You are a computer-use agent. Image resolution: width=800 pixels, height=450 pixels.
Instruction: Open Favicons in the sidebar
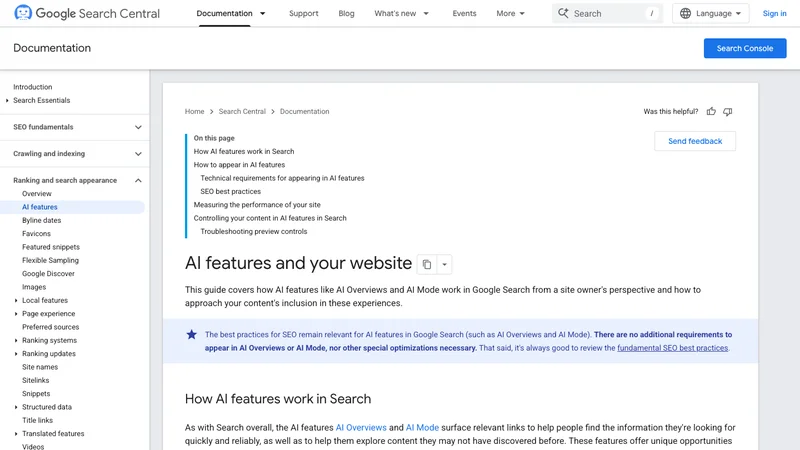pyautogui.click(x=36, y=234)
